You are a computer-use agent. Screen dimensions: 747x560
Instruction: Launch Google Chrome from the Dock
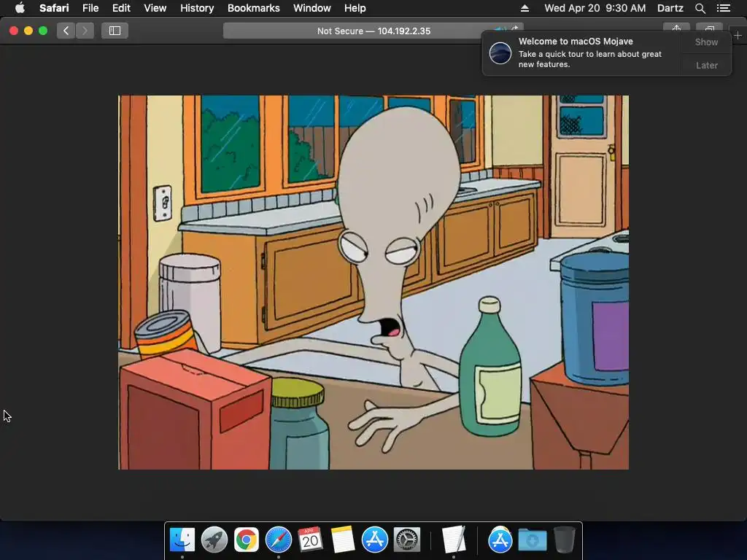click(x=246, y=540)
